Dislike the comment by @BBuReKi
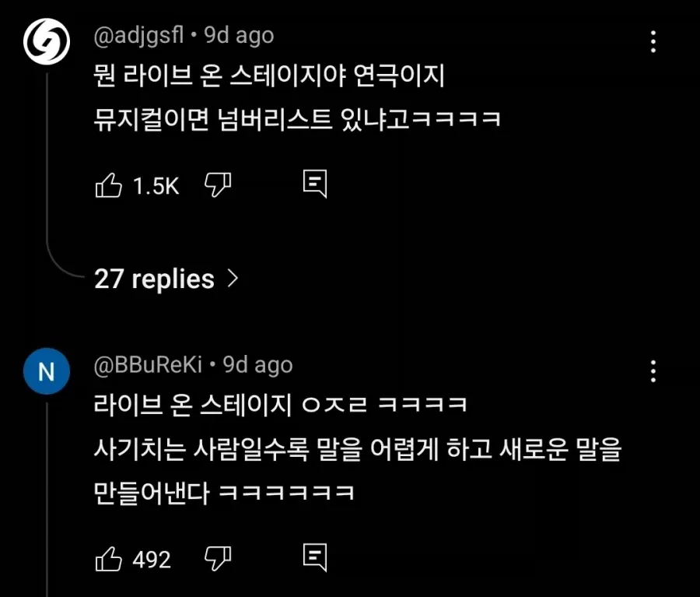 click(x=218, y=557)
